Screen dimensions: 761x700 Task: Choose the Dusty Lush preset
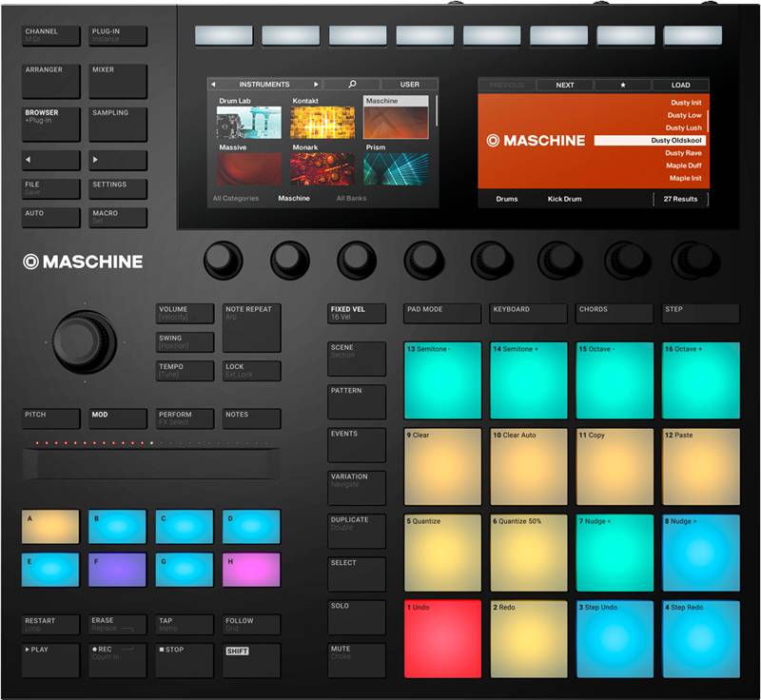(x=683, y=127)
